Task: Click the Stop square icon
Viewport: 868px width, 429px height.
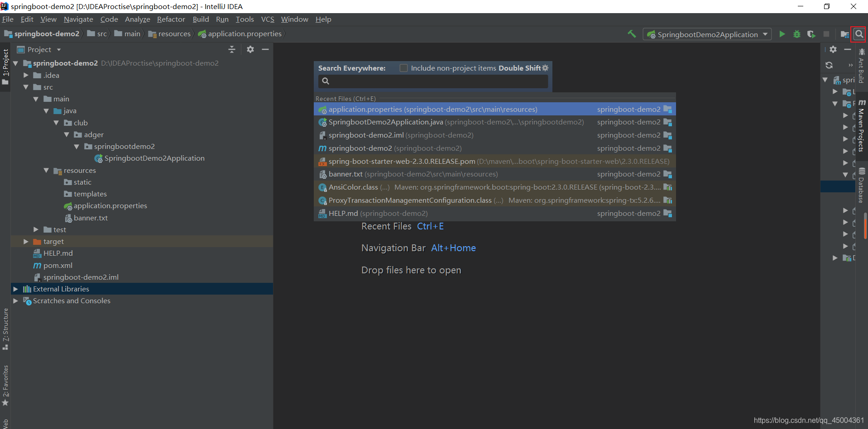Action: click(826, 34)
